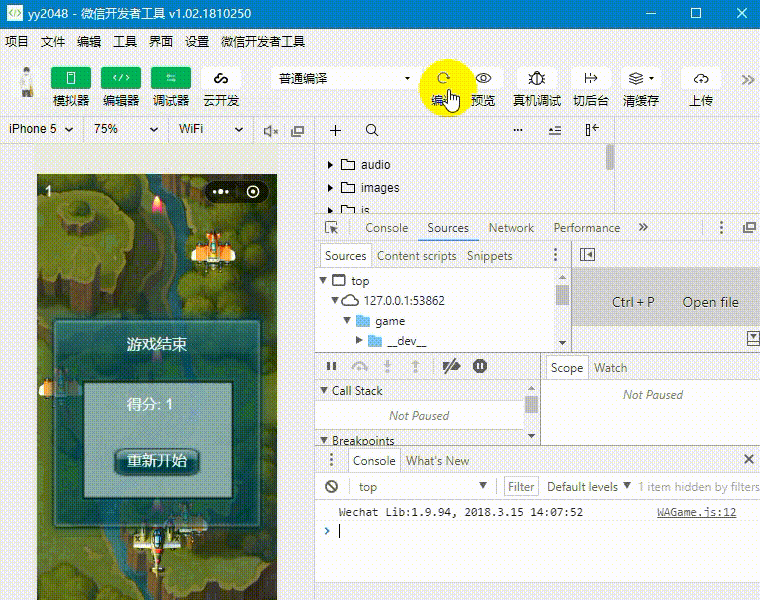
Task: Collapse the Call Stack section
Action: pyautogui.click(x=324, y=390)
